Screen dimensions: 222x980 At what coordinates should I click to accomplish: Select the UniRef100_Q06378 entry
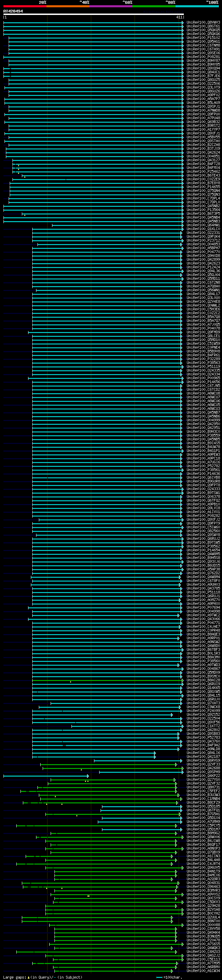pos(203,496)
